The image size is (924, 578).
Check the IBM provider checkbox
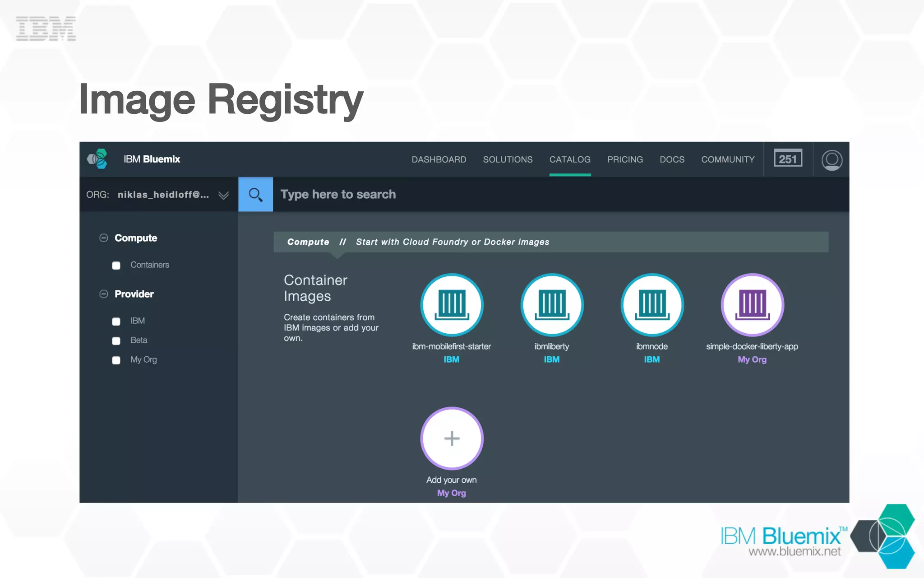pyautogui.click(x=116, y=322)
